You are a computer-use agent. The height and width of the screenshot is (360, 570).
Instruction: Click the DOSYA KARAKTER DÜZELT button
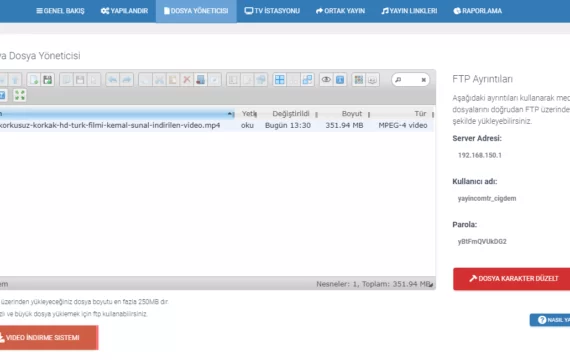(511, 279)
